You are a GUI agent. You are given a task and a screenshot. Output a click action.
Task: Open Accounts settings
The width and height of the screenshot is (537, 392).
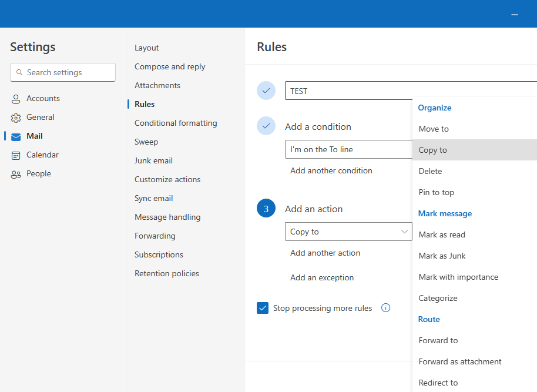[43, 98]
